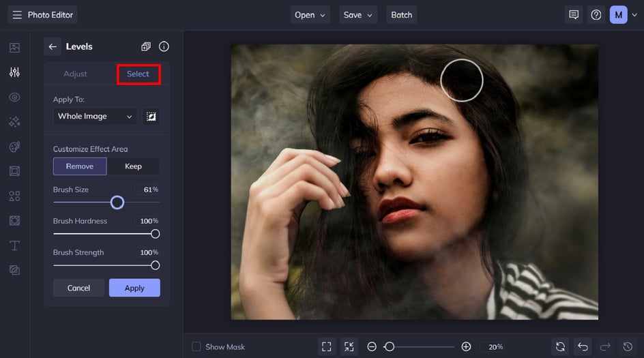Click the Brush Size slider handle
644x358 pixels.
point(117,203)
